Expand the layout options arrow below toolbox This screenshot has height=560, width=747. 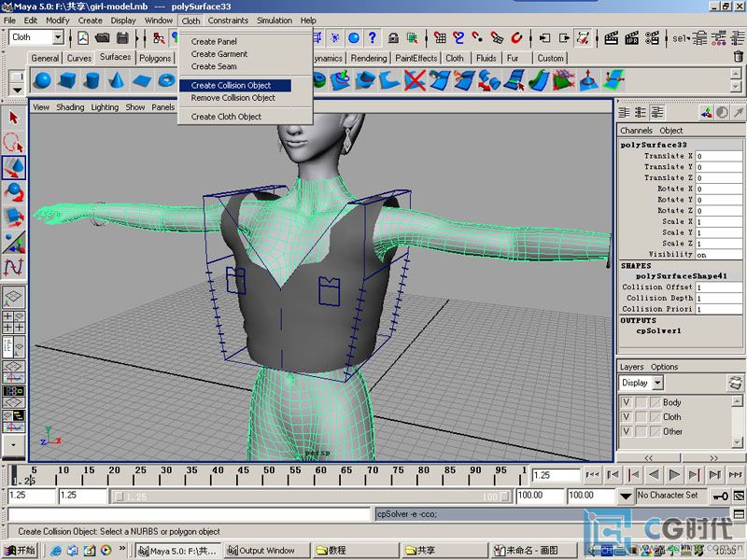point(13,445)
